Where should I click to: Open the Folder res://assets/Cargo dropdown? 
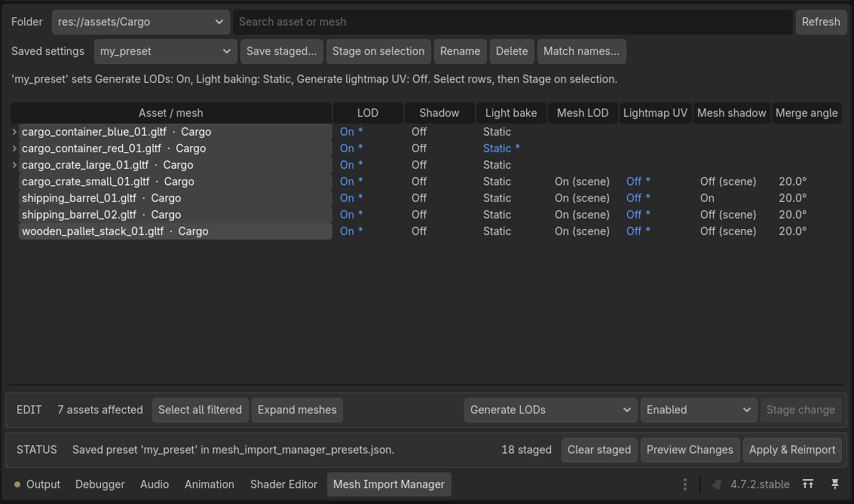[x=140, y=22]
